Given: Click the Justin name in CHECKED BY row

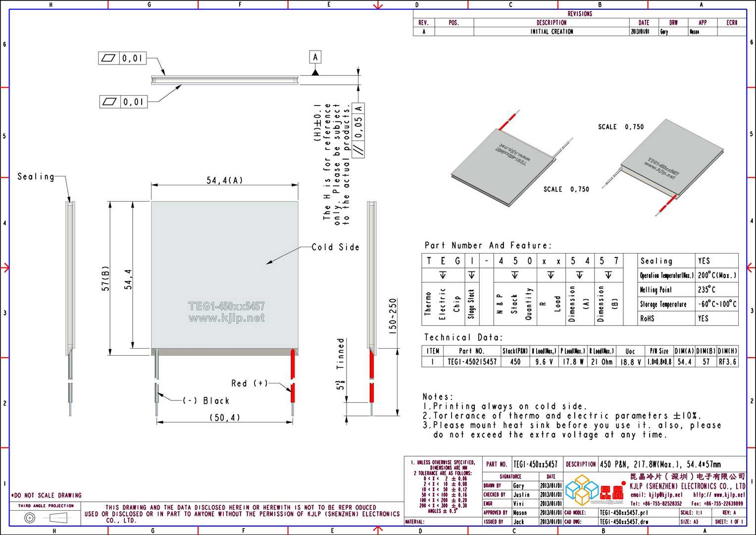Looking at the screenshot, I should [521, 495].
